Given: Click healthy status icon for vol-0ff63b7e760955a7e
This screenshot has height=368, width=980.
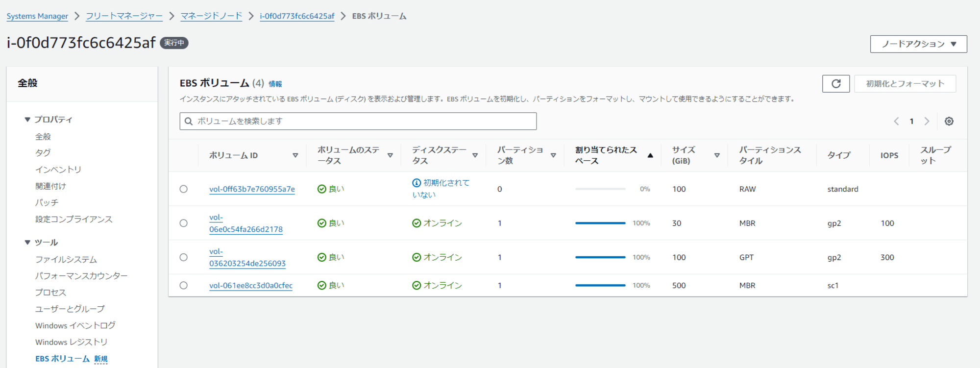Looking at the screenshot, I should 322,189.
